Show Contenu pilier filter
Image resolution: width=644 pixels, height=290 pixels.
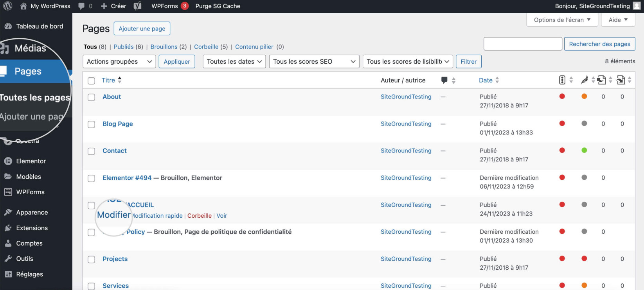point(254,47)
